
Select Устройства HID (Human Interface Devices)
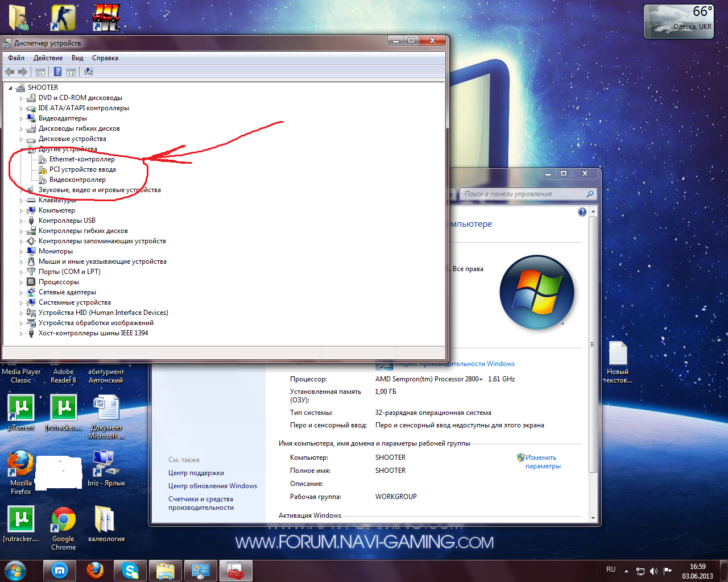pos(104,313)
